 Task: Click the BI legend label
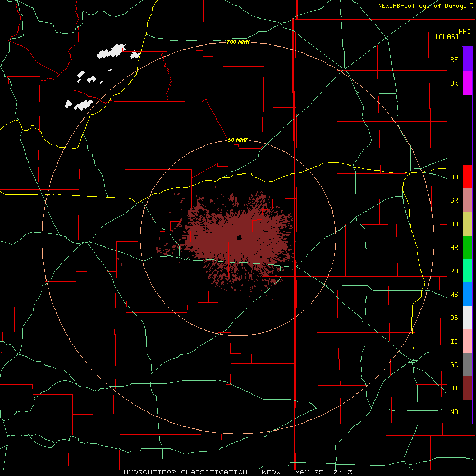(x=454, y=388)
